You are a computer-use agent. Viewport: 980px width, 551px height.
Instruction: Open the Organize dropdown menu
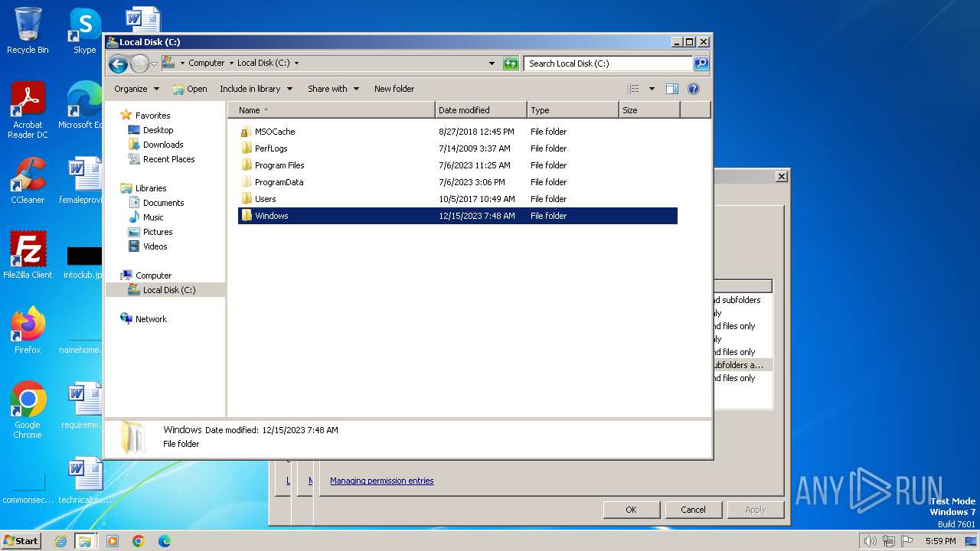point(136,89)
